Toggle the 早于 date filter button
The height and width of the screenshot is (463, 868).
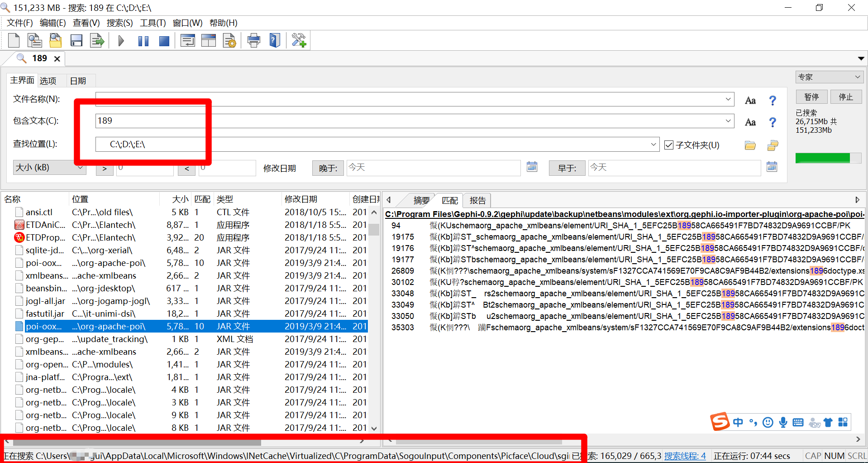point(567,168)
